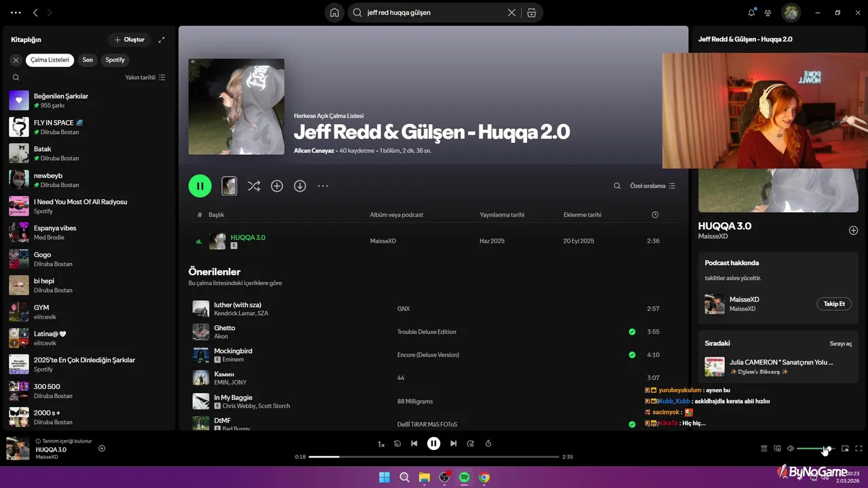868x488 pixels.
Task: Open the HUQQA 3.0 track row title
Action: click(x=248, y=237)
